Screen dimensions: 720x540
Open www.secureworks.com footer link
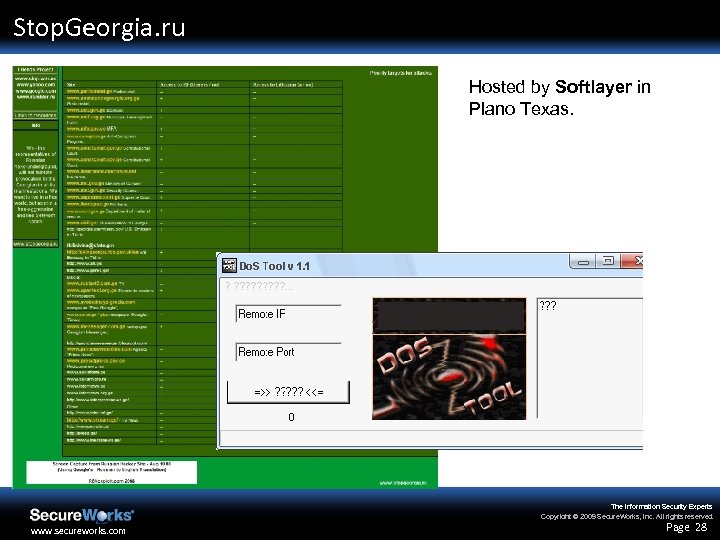click(78, 531)
